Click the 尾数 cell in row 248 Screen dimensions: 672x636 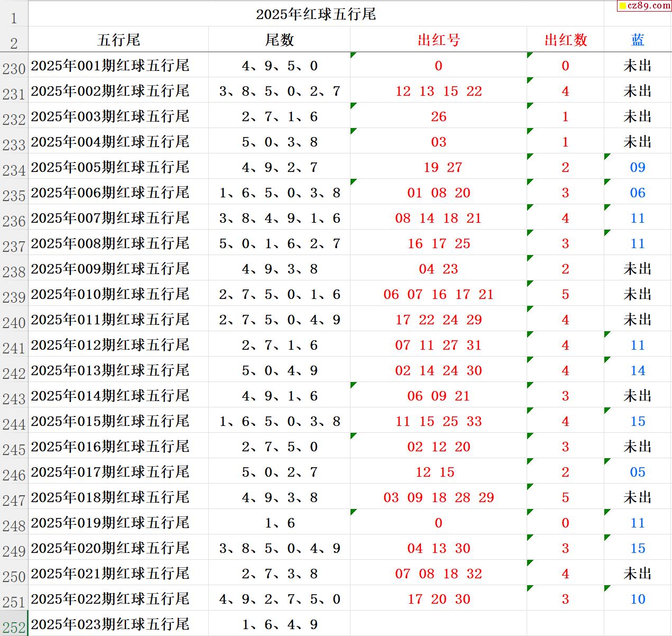click(279, 523)
